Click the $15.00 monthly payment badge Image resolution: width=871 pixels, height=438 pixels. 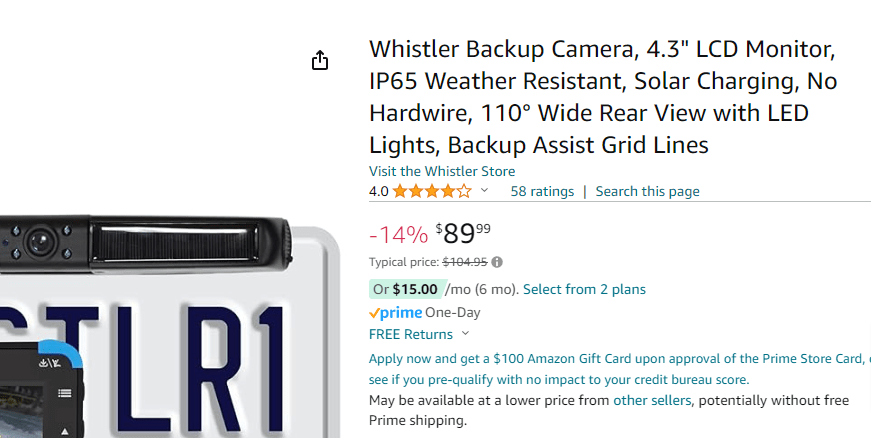coord(406,289)
